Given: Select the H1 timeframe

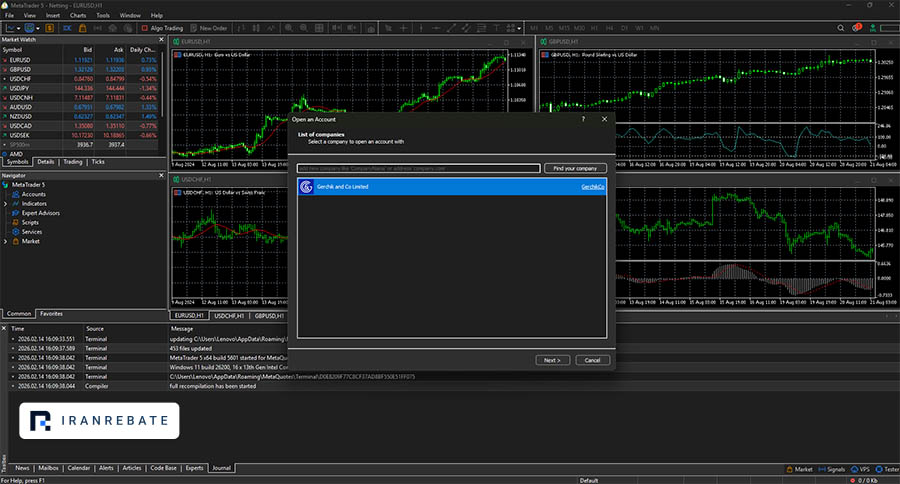Looking at the screenshot, I should (594, 28).
